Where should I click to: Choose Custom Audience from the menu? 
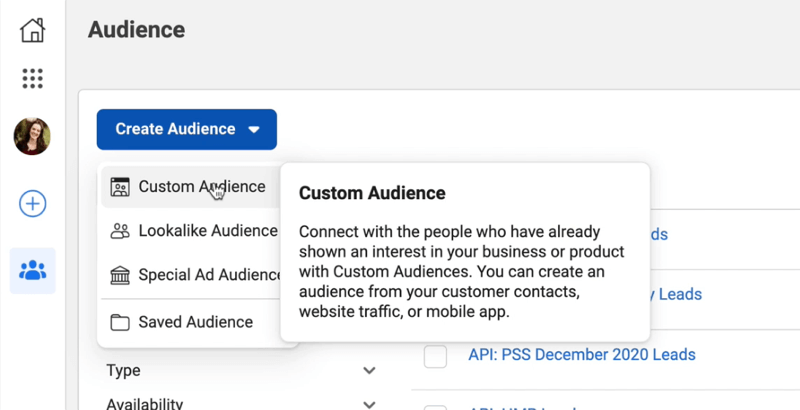pos(190,187)
